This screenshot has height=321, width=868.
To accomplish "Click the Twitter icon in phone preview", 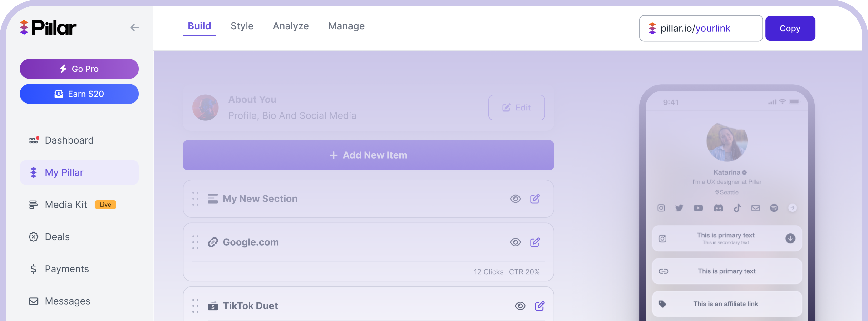I will 679,208.
